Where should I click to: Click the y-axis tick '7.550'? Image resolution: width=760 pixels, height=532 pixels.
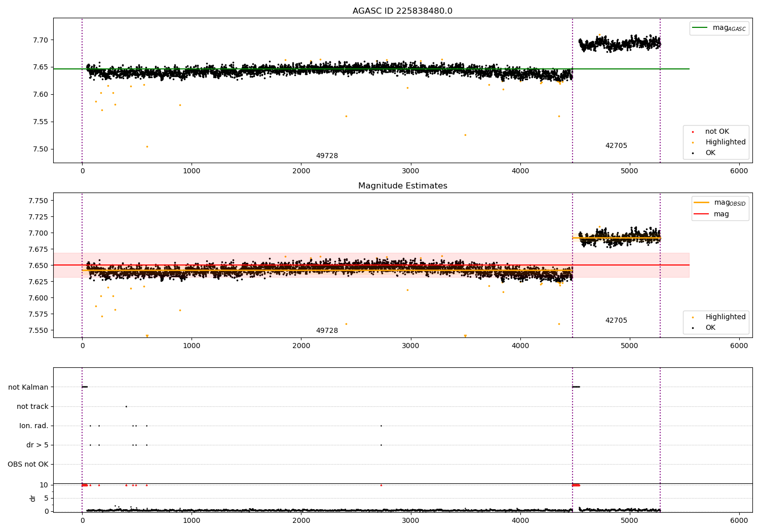tap(39, 330)
